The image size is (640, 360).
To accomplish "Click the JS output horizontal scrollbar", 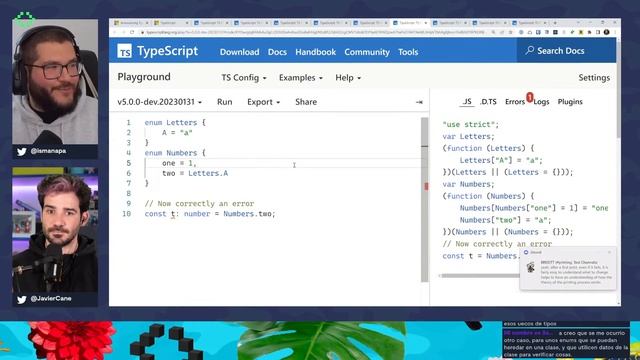I will (480, 276).
